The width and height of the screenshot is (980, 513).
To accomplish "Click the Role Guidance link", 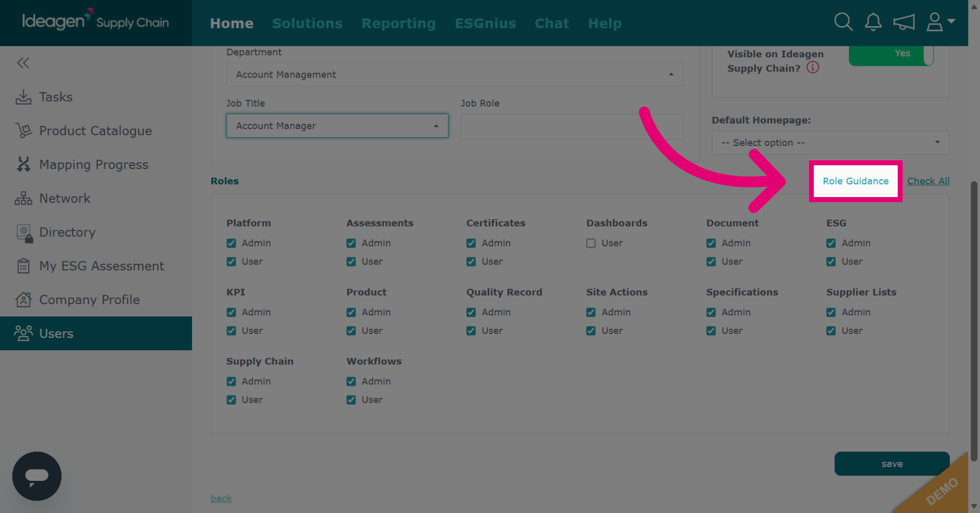I will [x=855, y=181].
